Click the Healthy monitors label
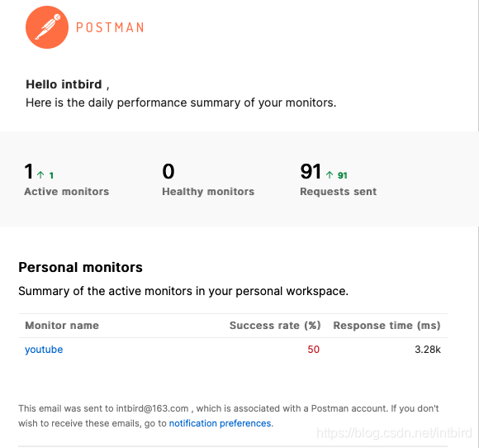Image resolution: width=479 pixels, height=448 pixels. pos(208,192)
